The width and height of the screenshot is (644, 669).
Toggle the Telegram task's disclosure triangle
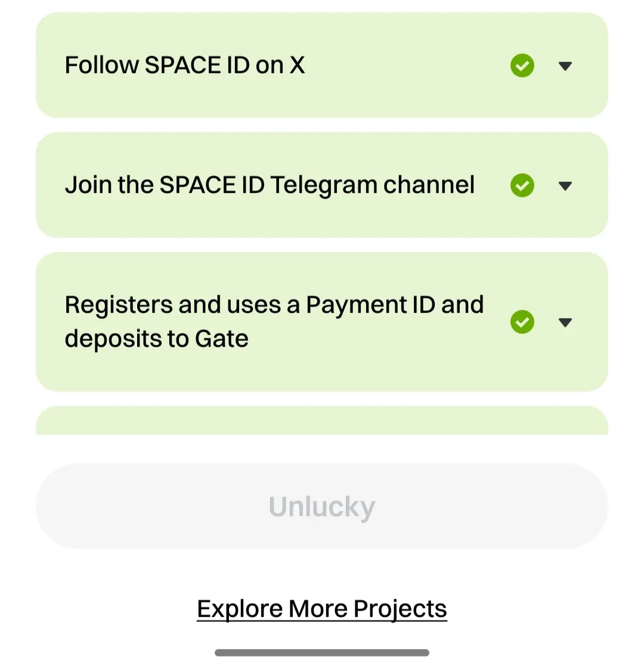click(565, 186)
